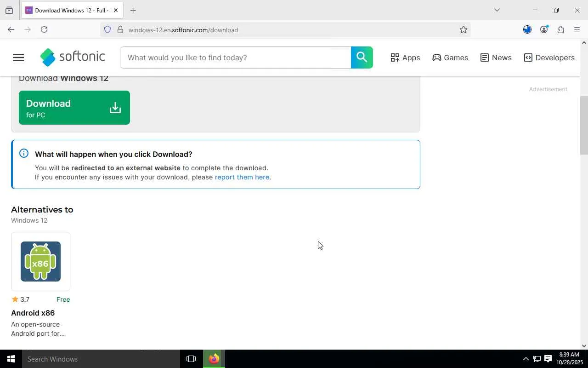Click the 3.7 star rating
The image size is (588, 368).
point(21,299)
